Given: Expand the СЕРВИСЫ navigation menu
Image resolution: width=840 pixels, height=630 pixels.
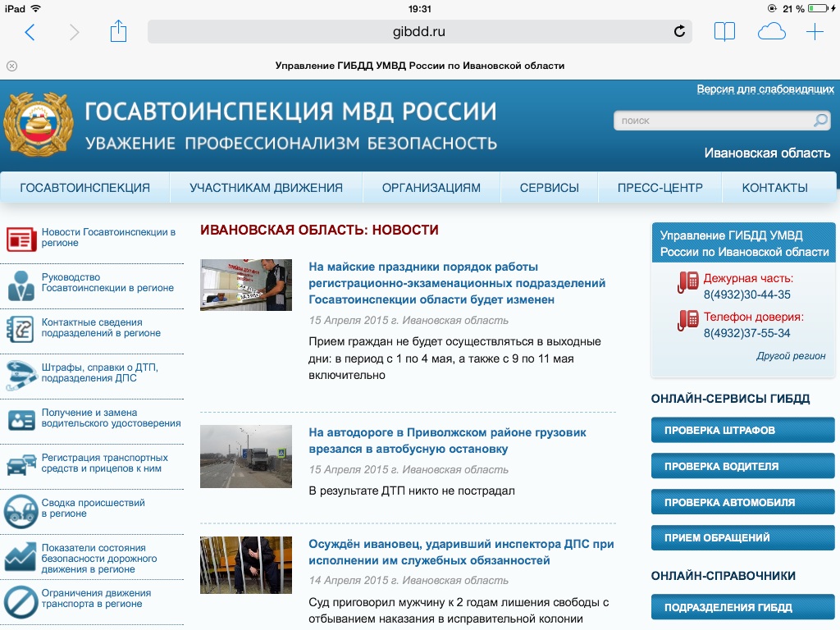Looking at the screenshot, I should coord(549,188).
